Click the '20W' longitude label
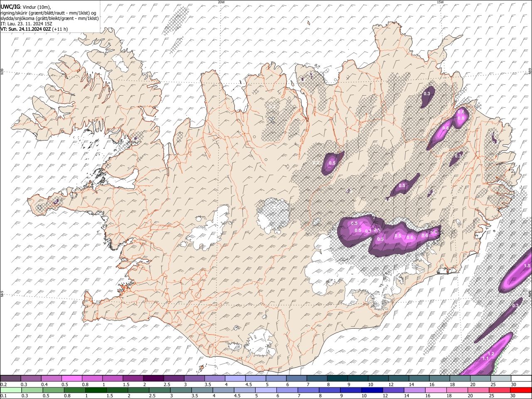This screenshot has width=532, height=399. [221, 2]
